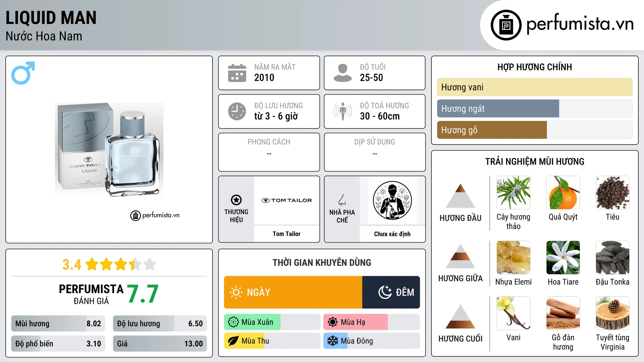Viewport: 644px width, 362px height.
Task: Click the Thời gian khuyên dùng heading
Action: pos(322,262)
